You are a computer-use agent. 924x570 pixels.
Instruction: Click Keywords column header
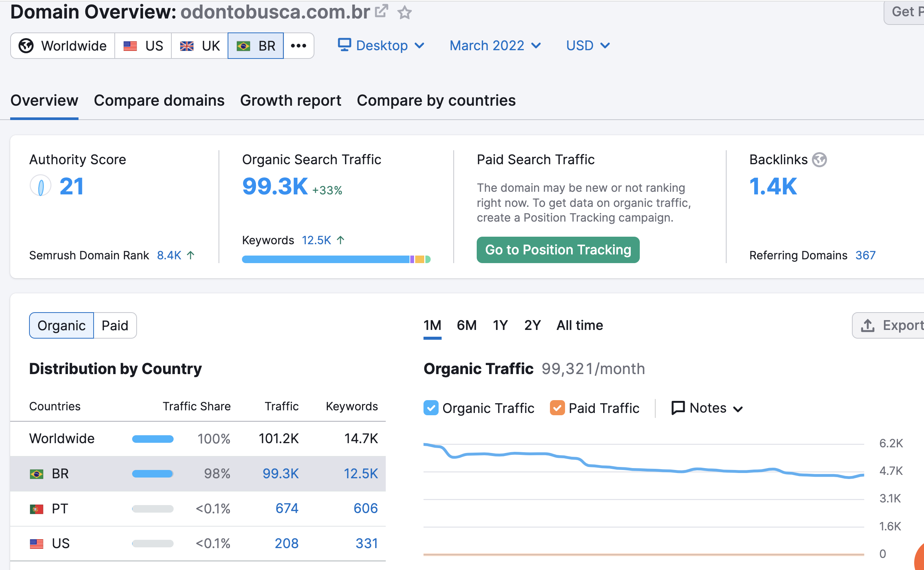pyautogui.click(x=352, y=406)
